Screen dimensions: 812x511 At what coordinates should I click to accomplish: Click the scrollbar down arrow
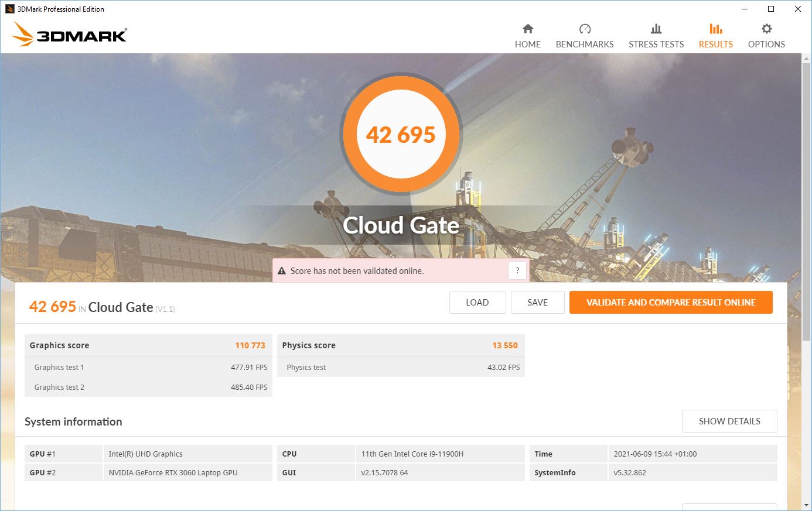tap(806, 505)
